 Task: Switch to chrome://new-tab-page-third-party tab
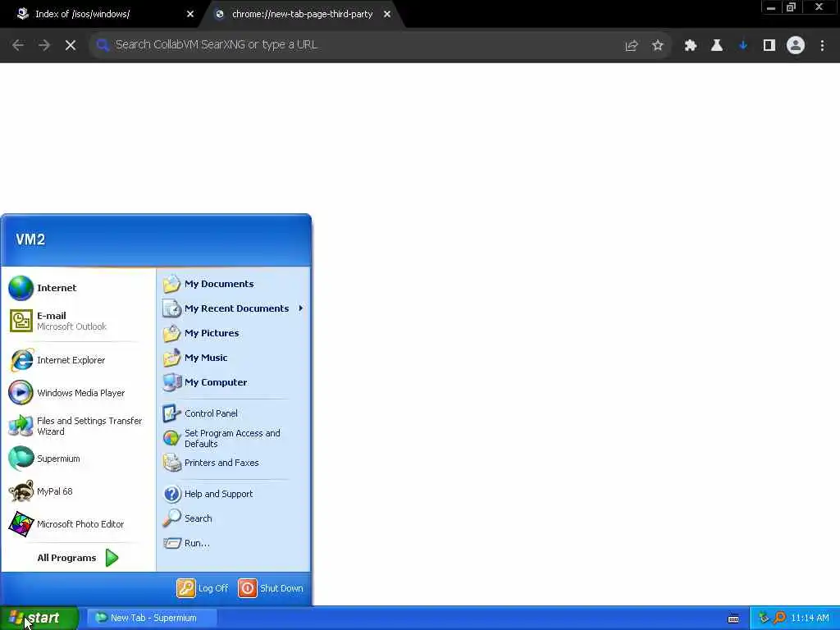click(302, 15)
